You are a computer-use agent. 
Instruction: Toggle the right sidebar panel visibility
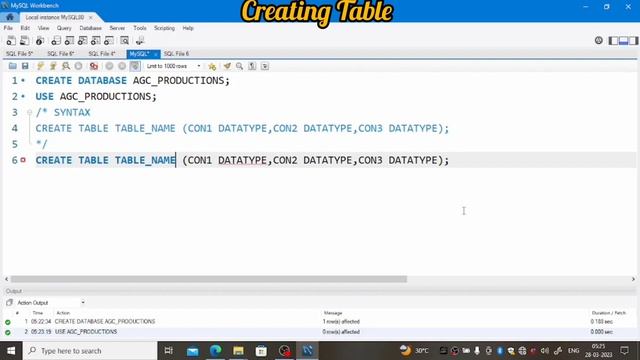click(633, 40)
